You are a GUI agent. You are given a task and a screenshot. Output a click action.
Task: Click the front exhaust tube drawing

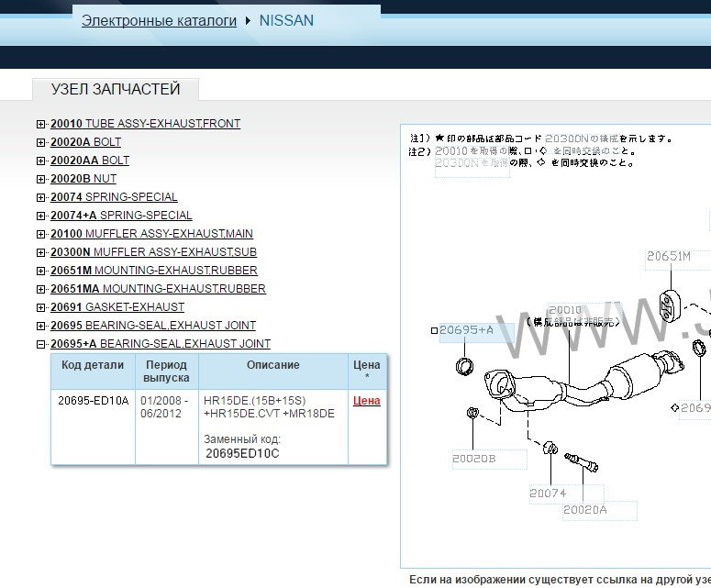coord(583,381)
